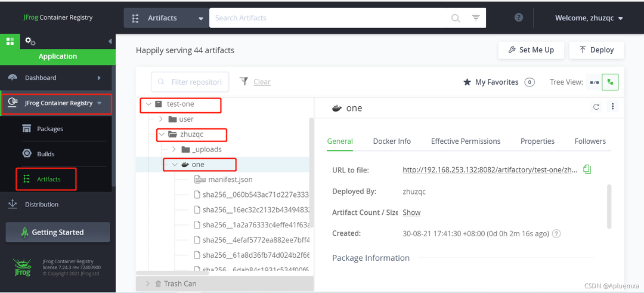Select manifest.json in the tree
Viewport: 644px width, 293px height.
coord(230,180)
